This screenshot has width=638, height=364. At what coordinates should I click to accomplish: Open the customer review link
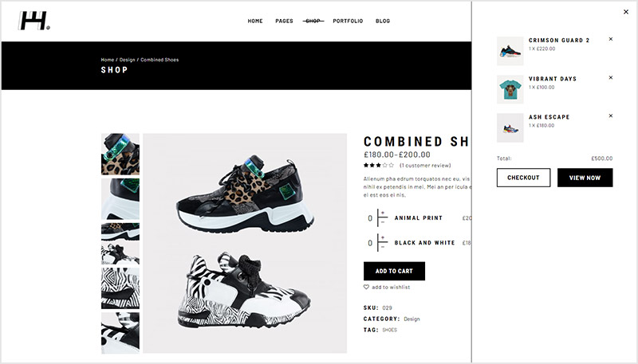point(425,166)
